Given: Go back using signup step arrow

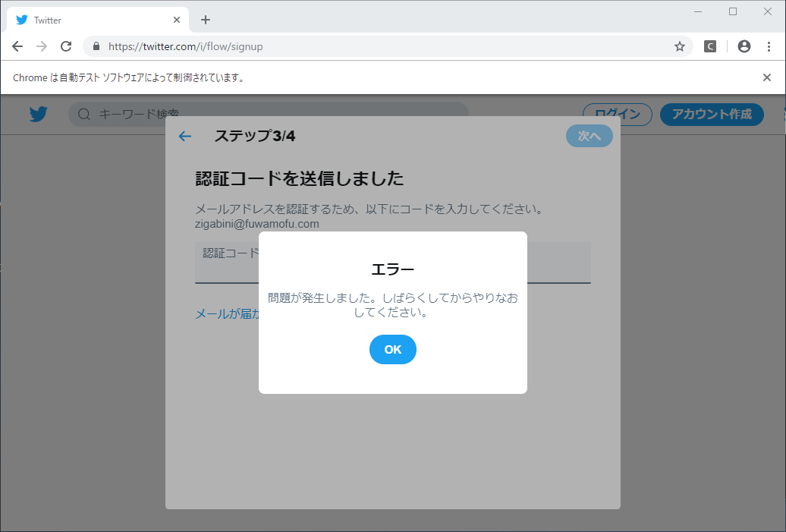Looking at the screenshot, I should pyautogui.click(x=184, y=137).
